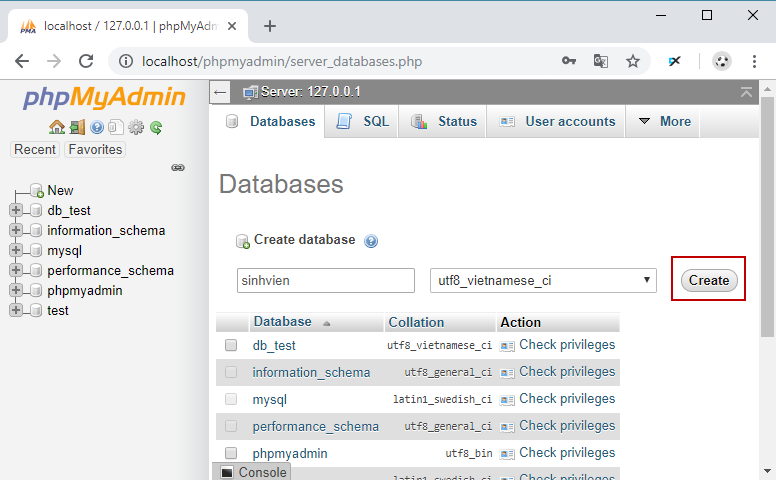The image size is (776, 480).
Task: Click privileges icon in db_test row
Action: click(x=507, y=346)
